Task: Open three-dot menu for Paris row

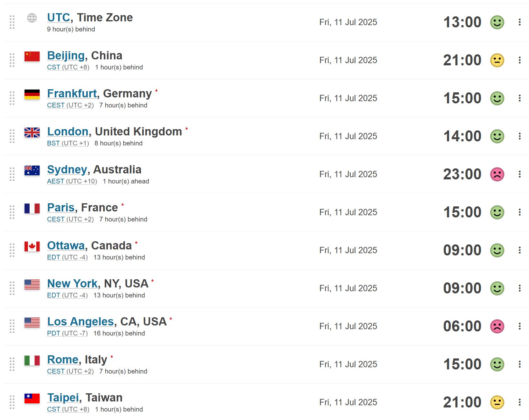Action: 520,212
